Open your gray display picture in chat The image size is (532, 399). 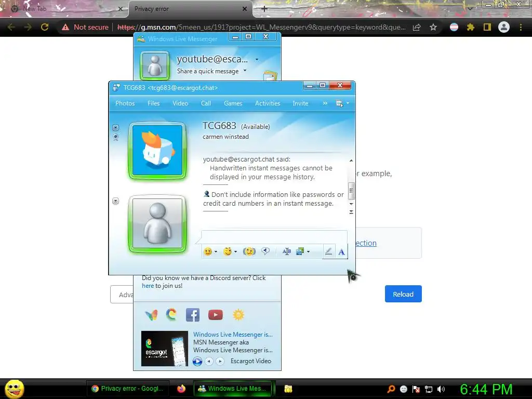(157, 224)
